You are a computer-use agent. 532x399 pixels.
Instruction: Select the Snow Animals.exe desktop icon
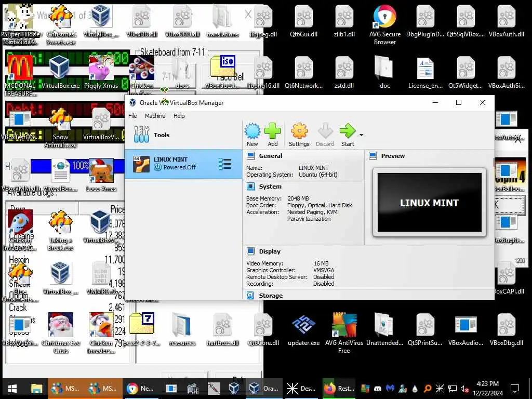coord(60,128)
